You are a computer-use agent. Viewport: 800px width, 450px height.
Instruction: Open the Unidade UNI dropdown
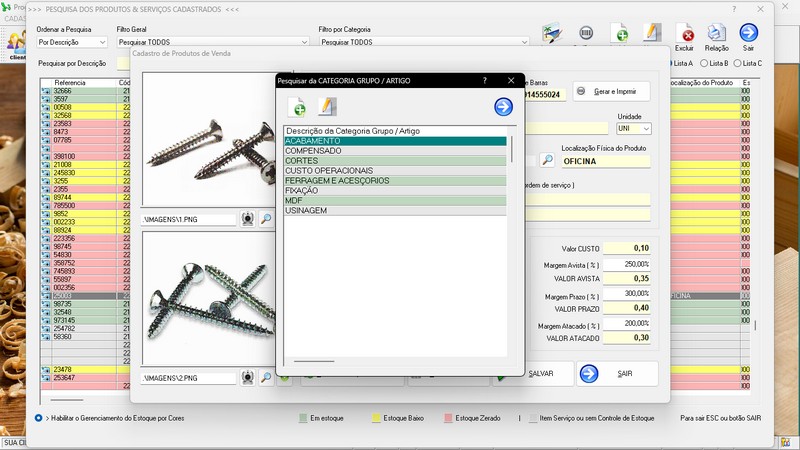coord(646,129)
